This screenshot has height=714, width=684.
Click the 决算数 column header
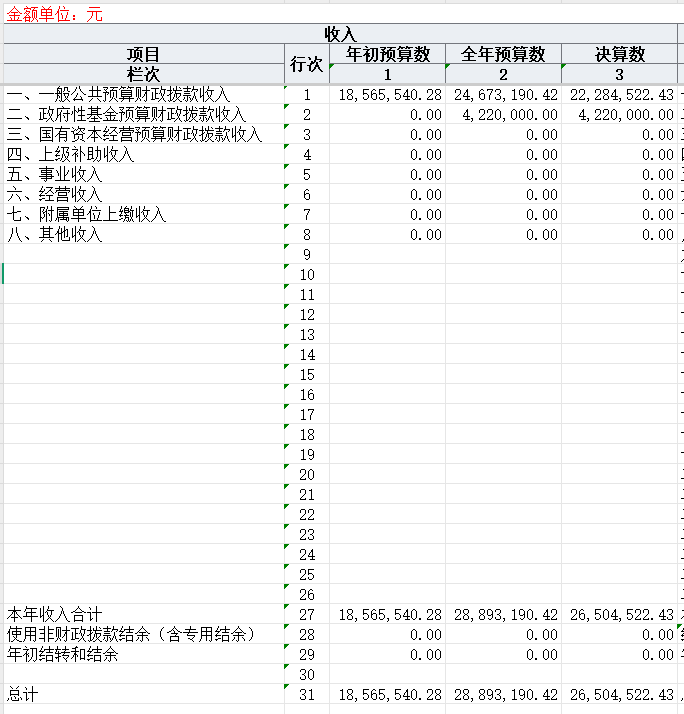619,55
